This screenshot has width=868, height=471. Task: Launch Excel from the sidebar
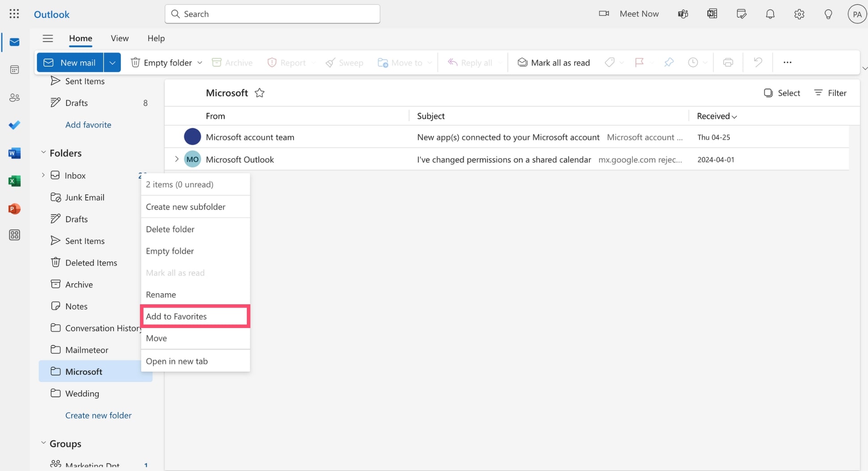[x=14, y=181]
